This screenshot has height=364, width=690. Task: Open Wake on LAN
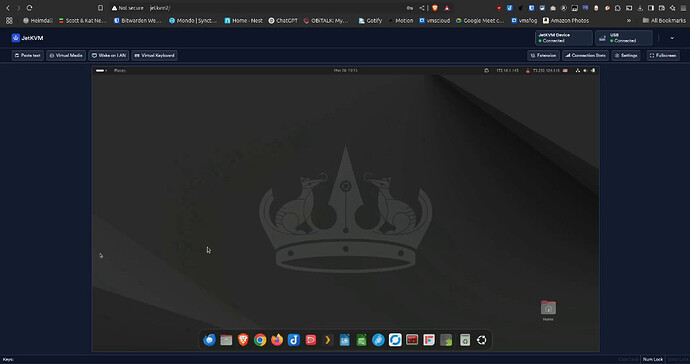(109, 55)
